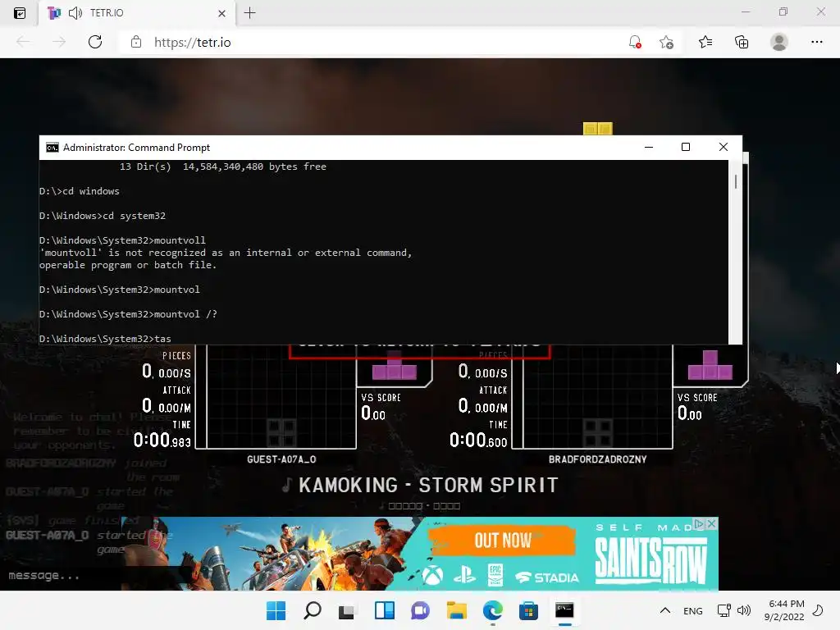Open the browser profile avatar
The width and height of the screenshot is (840, 630).
click(779, 42)
